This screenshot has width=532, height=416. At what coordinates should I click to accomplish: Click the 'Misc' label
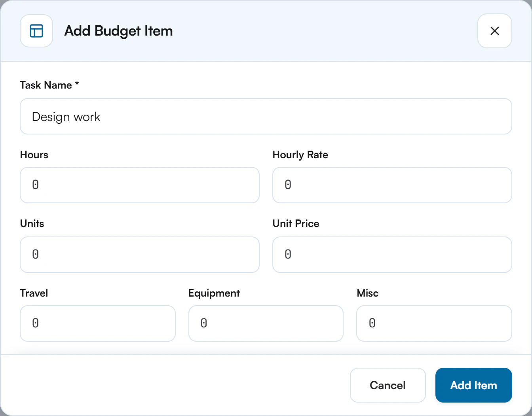coord(368,293)
